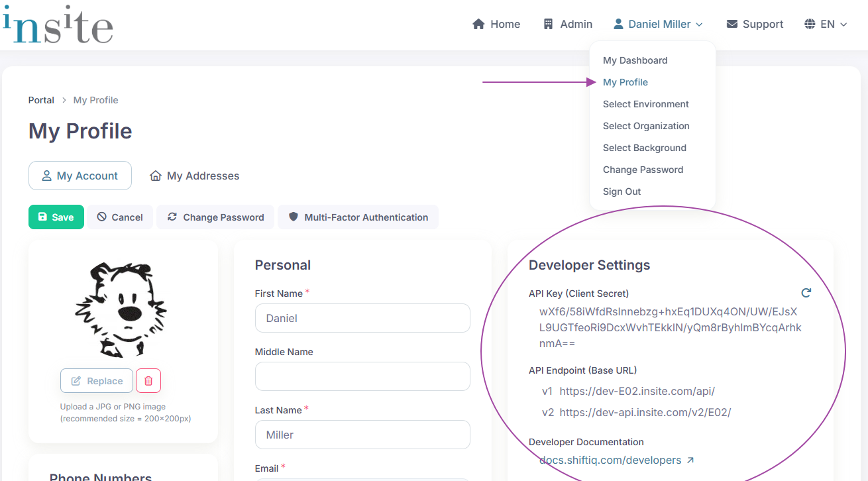Click the user icon beside Daniel Miller
This screenshot has height=481, width=868.
pyautogui.click(x=618, y=24)
